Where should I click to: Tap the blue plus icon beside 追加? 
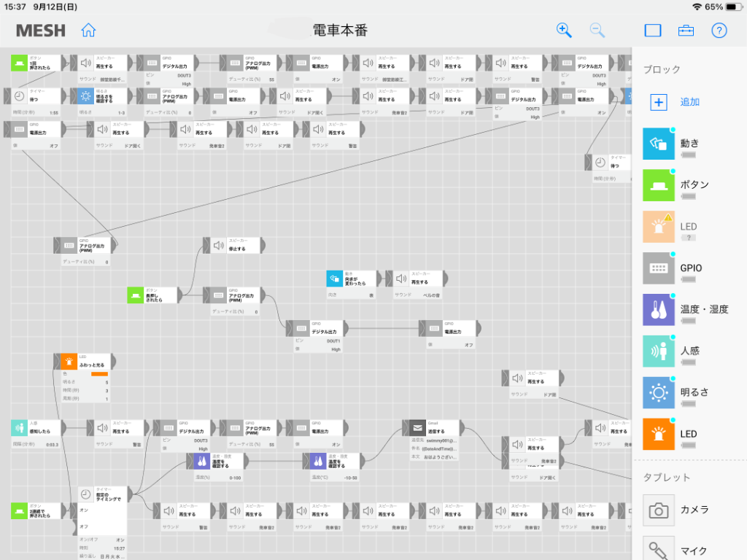point(659,102)
